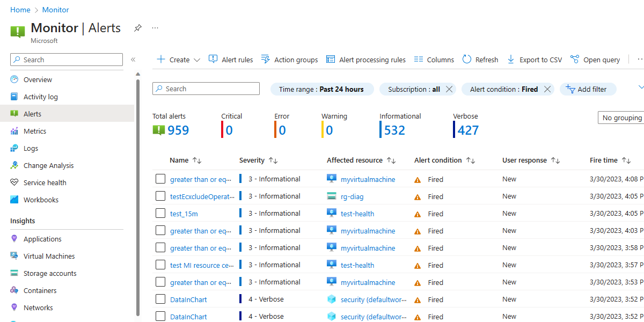This screenshot has height=322, width=644.
Task: Tick the first DataInChart row checkbox
Action: (160, 299)
